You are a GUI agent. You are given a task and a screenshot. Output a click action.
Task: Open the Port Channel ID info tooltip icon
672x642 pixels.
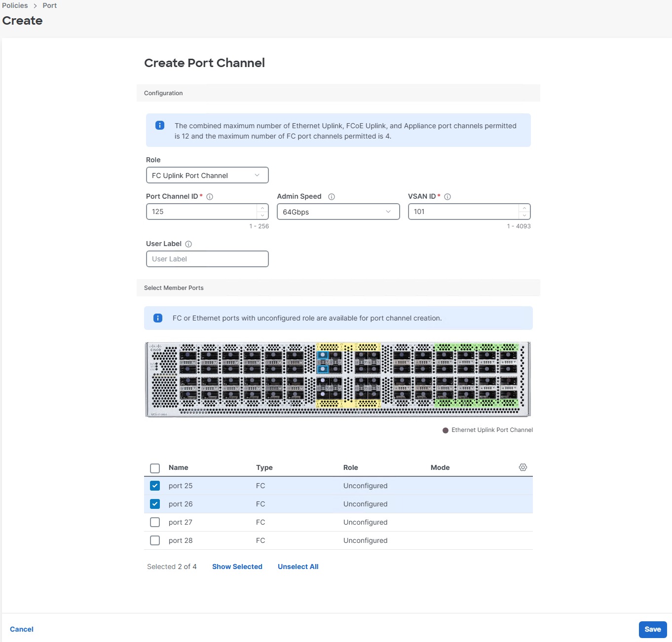pos(210,197)
